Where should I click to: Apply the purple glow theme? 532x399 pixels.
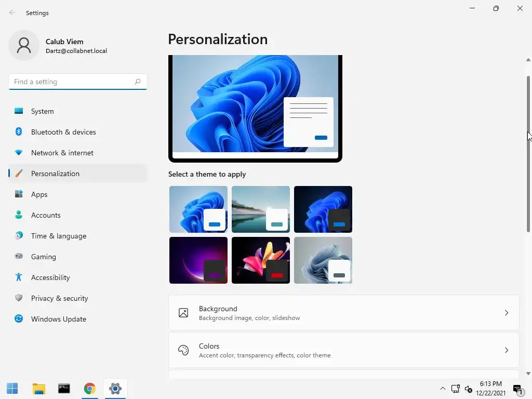point(198,260)
